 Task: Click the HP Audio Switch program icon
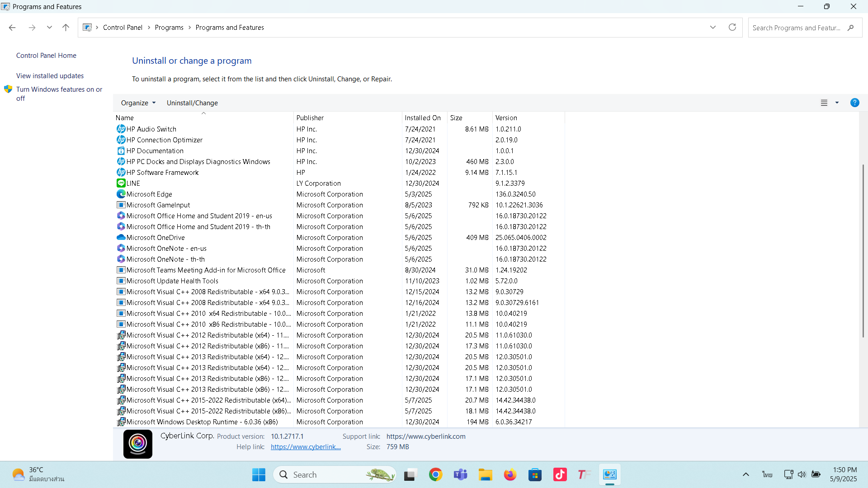coord(121,129)
